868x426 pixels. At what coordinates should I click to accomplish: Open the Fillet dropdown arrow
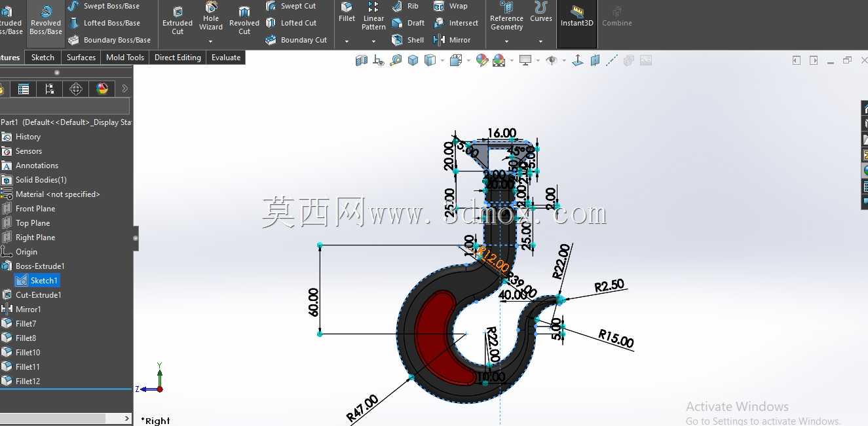point(347,41)
